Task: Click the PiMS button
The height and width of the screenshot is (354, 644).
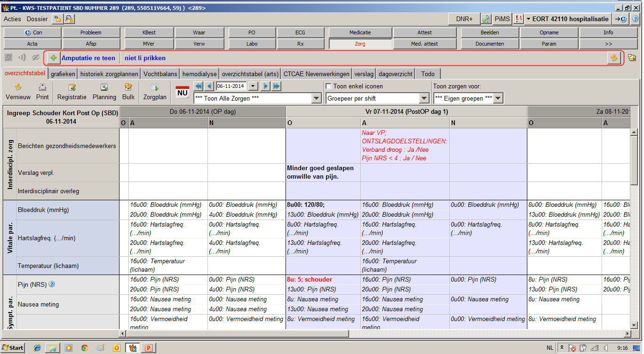Action: [x=502, y=19]
